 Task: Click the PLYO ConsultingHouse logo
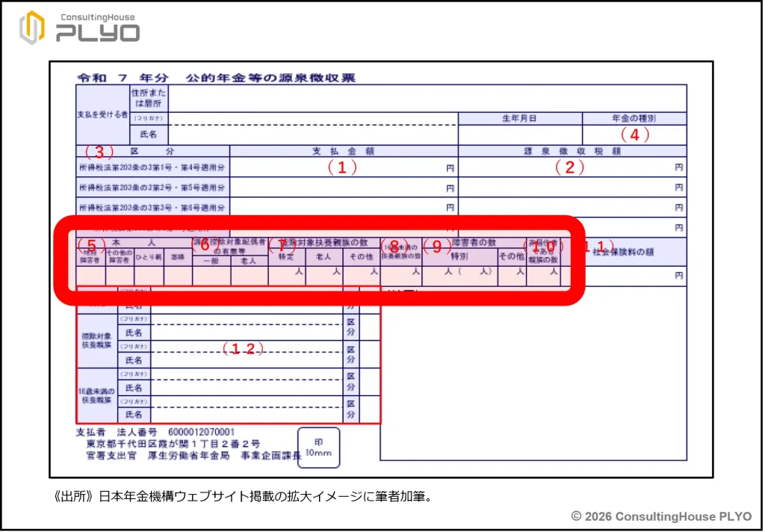(x=79, y=28)
